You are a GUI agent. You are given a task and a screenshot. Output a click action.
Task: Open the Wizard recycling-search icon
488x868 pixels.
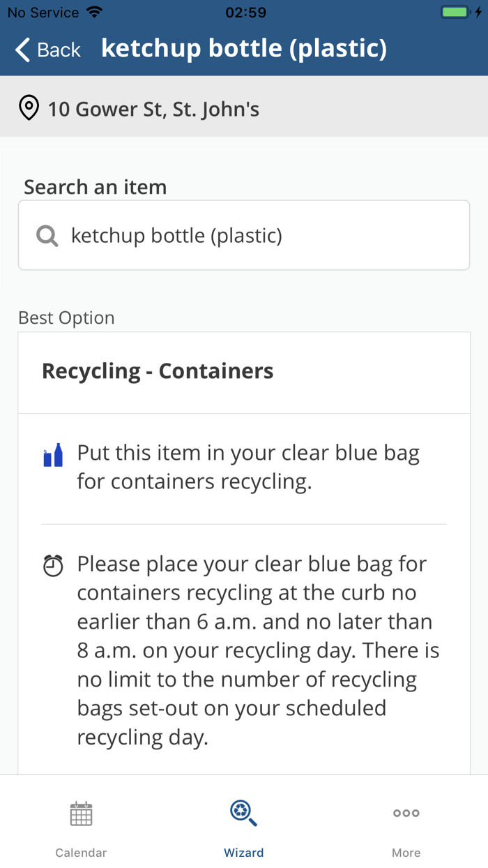pos(243,811)
